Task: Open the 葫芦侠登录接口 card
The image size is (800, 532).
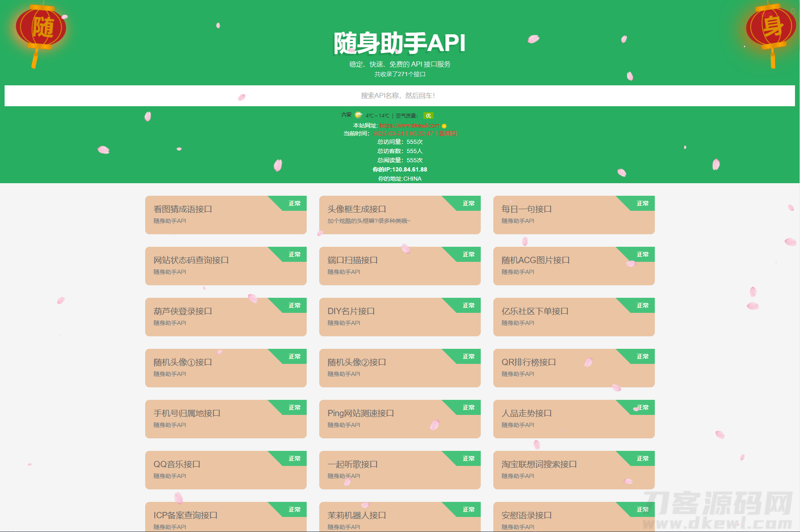Action: pos(226,317)
